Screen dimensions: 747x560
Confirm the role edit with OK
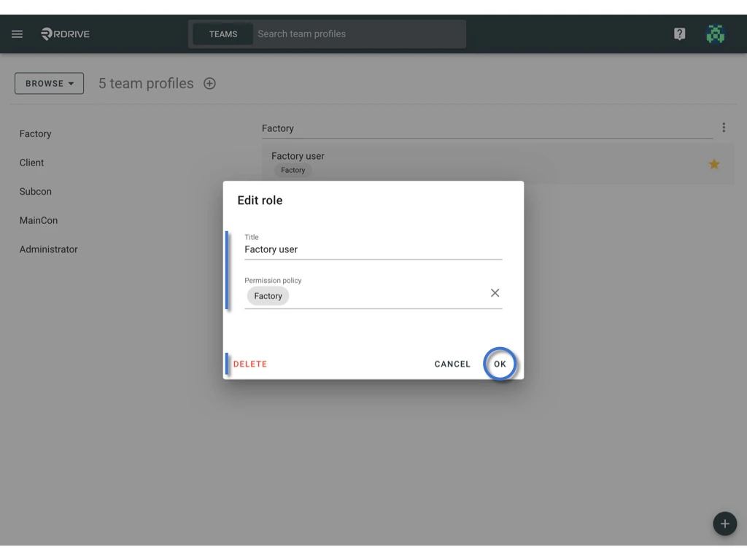500,364
